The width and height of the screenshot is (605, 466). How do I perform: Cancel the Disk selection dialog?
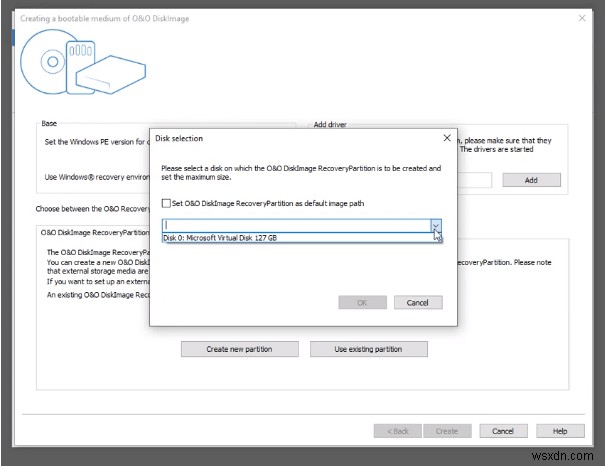pos(418,302)
